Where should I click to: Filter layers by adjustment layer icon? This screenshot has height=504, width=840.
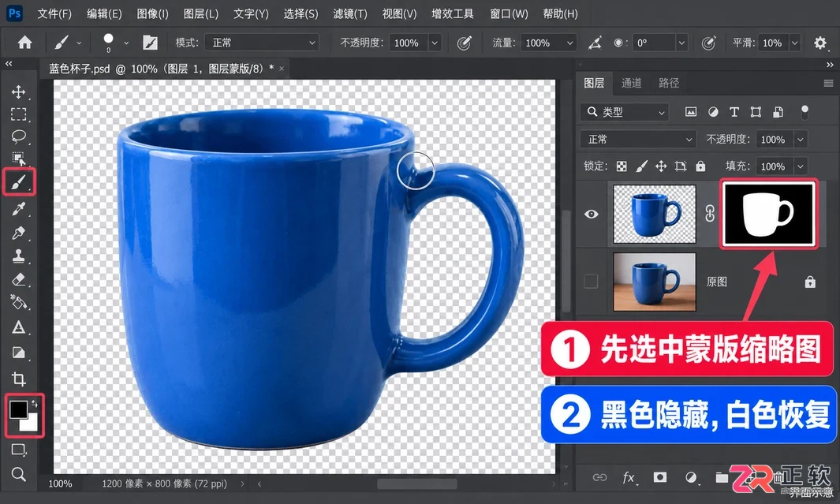[713, 112]
